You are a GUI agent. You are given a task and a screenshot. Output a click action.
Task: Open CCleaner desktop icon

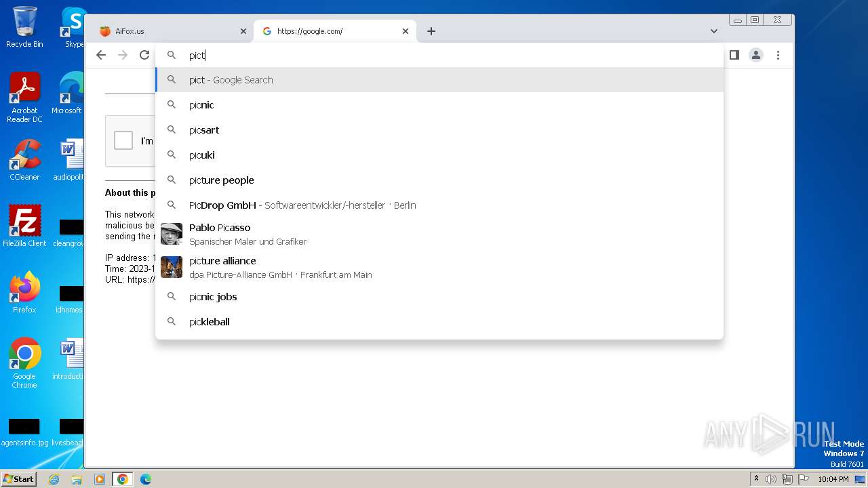point(24,160)
